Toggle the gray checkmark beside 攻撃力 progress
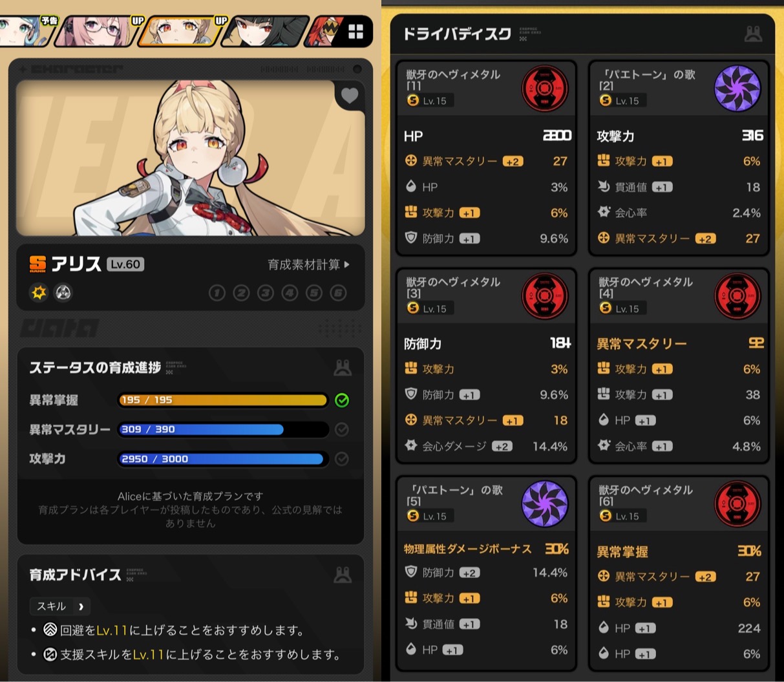 pos(342,458)
